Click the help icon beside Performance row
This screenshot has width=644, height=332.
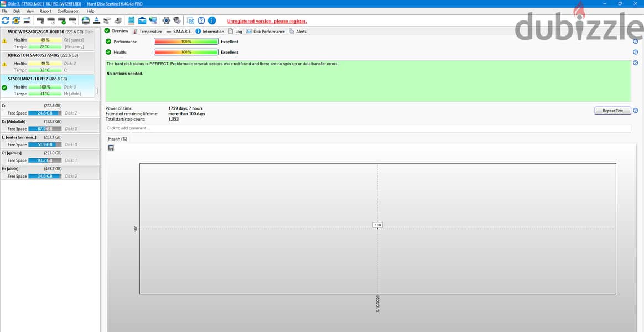pos(635,41)
